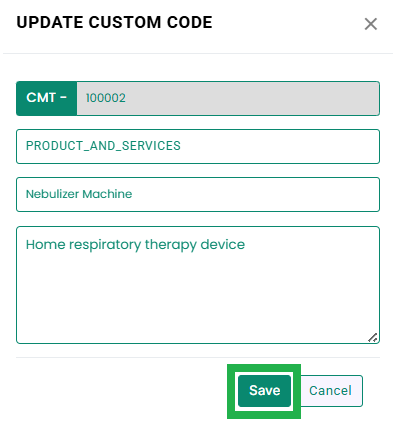Place cursor after Home respiratory therapy device text

pyautogui.click(x=246, y=245)
